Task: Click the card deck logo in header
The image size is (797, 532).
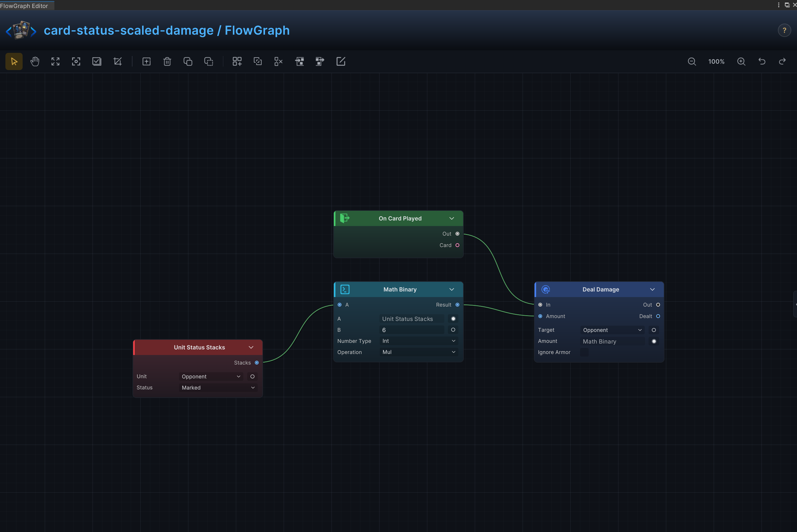Action: 21,30
